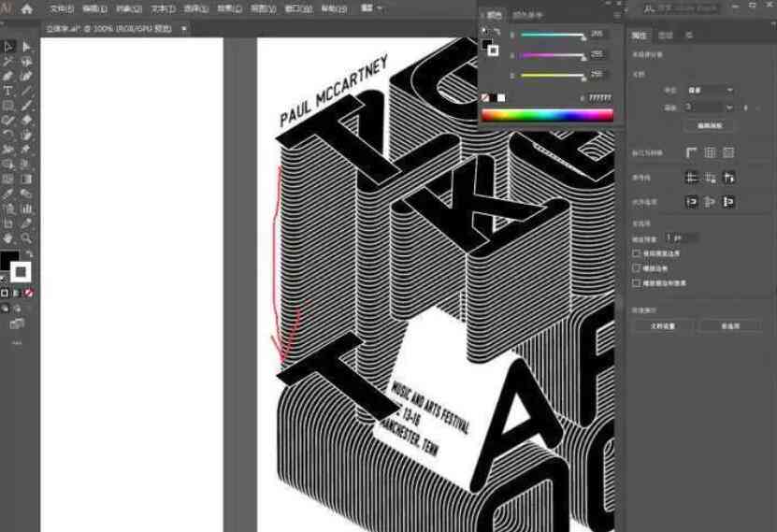Select the Rectangle tool
This screenshot has height=532, width=777.
[7, 106]
